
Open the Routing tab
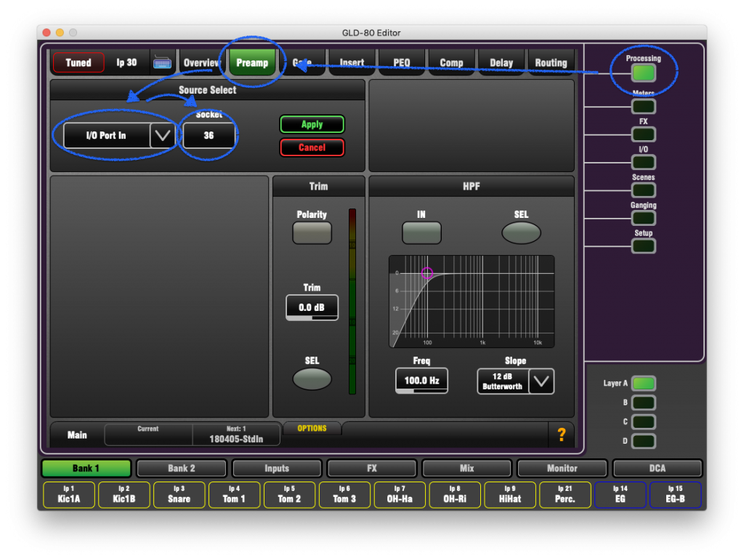click(x=551, y=62)
